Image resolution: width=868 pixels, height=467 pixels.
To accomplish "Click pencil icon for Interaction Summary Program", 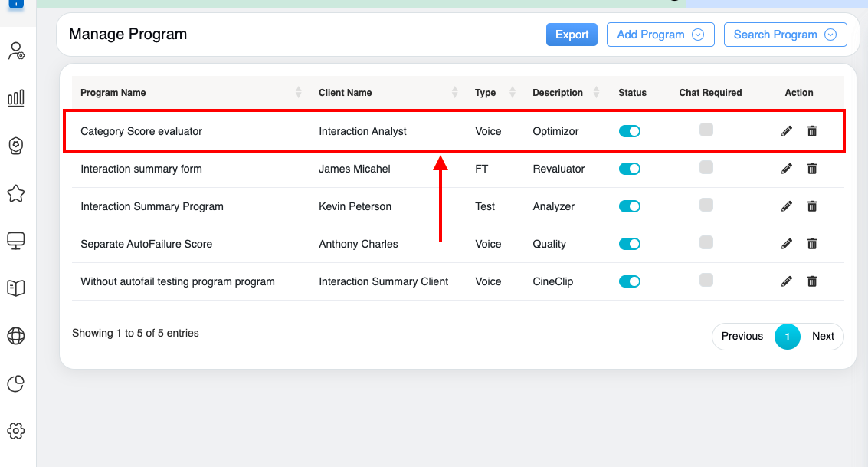I will click(x=786, y=206).
